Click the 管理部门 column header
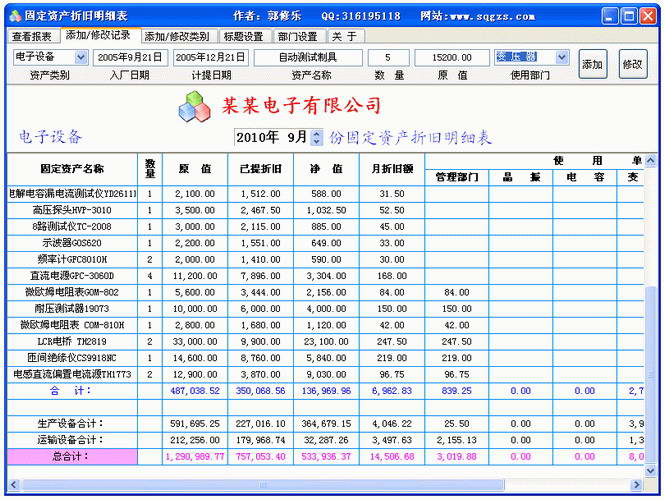 tap(457, 177)
